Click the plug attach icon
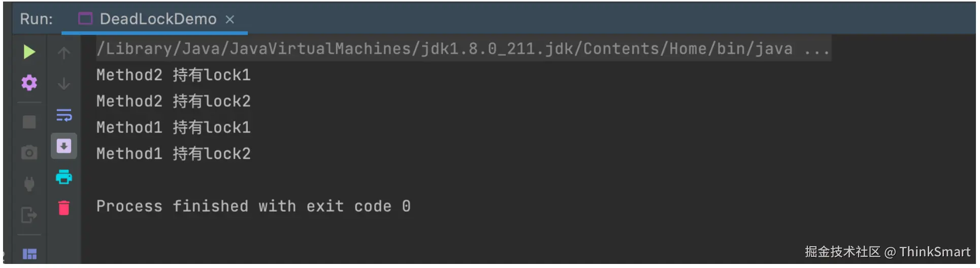The width and height of the screenshot is (980, 268). [x=29, y=183]
